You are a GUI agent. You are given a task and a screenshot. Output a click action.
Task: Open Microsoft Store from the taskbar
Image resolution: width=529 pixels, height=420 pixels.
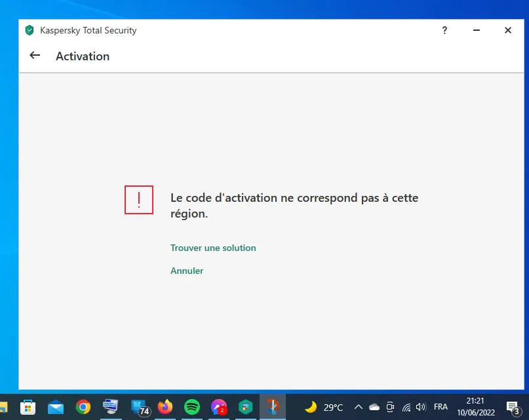tap(28, 407)
